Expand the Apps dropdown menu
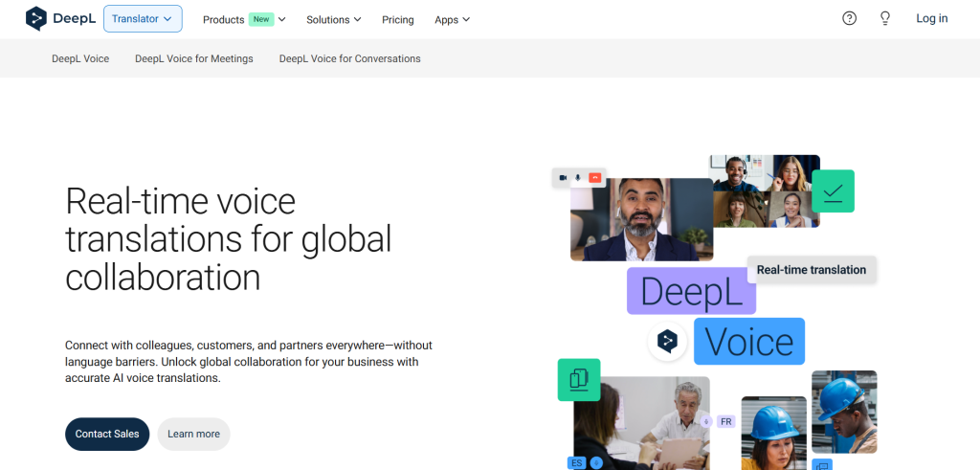This screenshot has height=470, width=980. pyautogui.click(x=452, y=19)
